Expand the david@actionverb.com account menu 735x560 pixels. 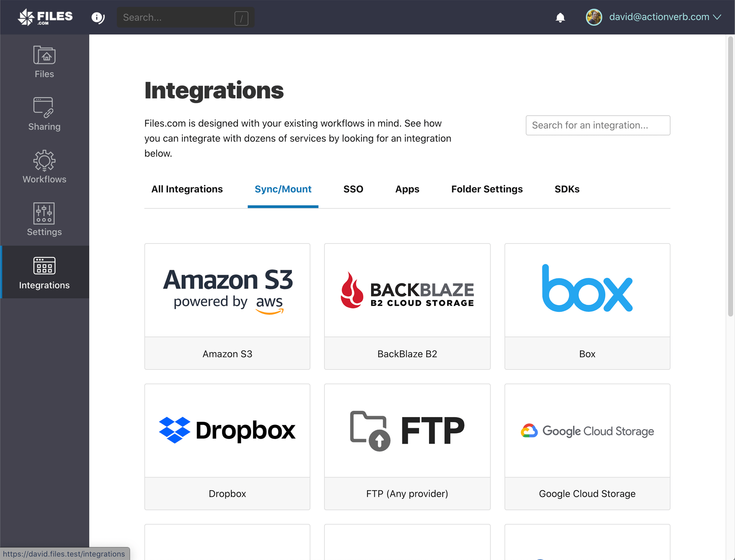coord(665,17)
